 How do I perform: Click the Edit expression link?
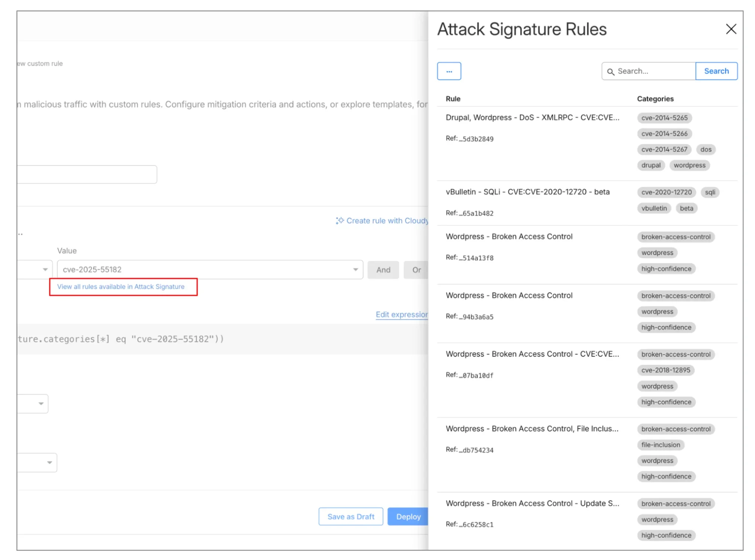(x=401, y=314)
